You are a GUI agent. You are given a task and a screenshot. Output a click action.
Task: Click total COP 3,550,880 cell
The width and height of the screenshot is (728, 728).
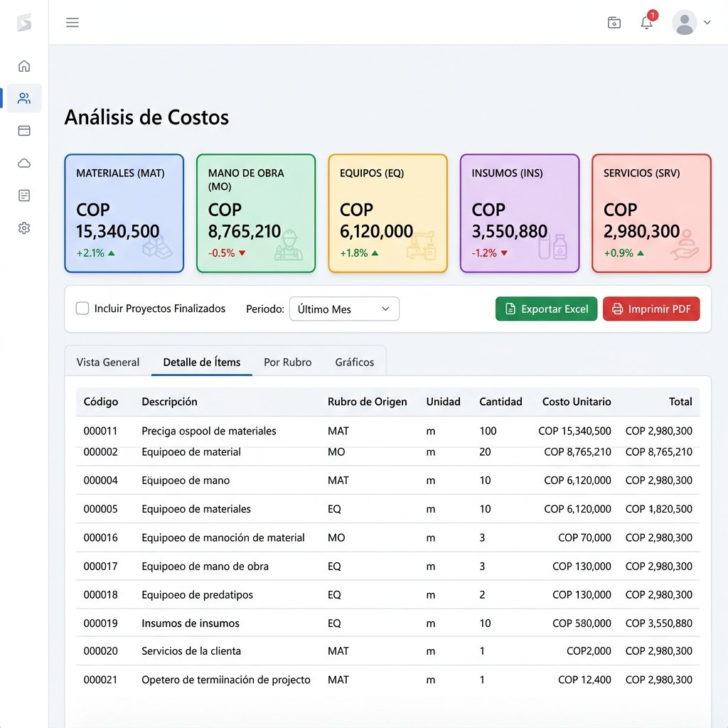[x=659, y=623]
